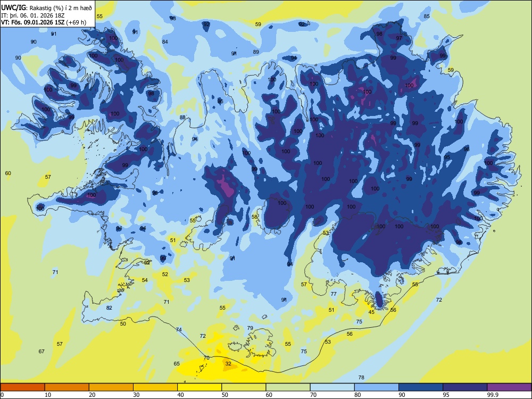Click the '74' humidity value on the map
This screenshot has height=399, width=532.
pos(179,330)
